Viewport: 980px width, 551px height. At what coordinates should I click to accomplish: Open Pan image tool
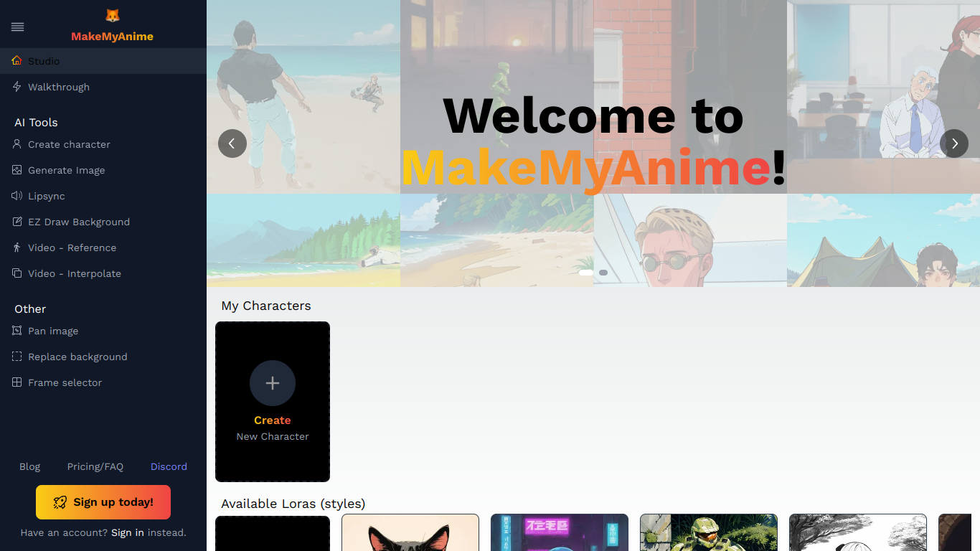pos(103,331)
